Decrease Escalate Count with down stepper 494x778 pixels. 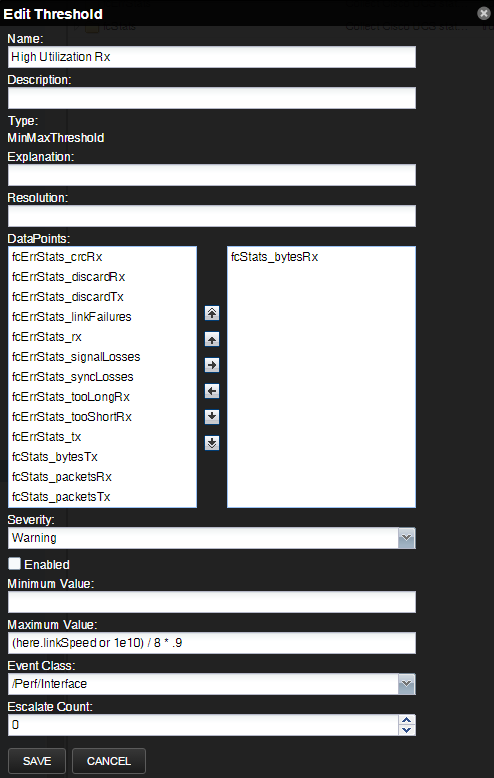407,730
